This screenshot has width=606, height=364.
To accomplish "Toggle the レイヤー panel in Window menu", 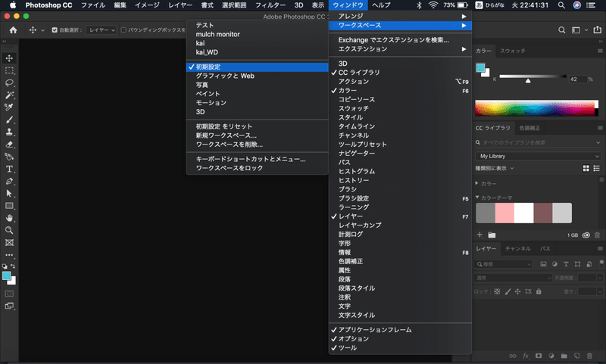I will click(x=400, y=216).
